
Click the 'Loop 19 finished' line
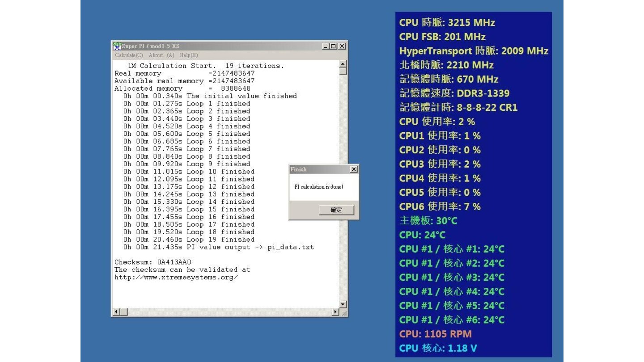[x=189, y=240]
